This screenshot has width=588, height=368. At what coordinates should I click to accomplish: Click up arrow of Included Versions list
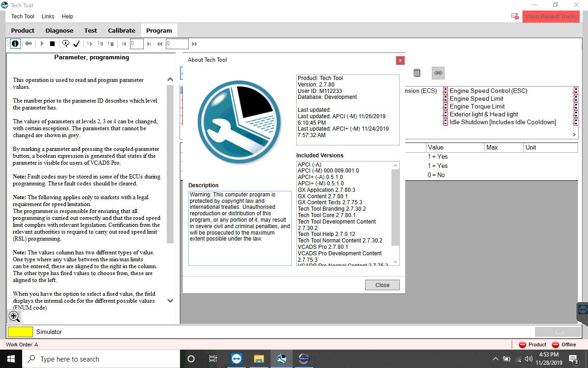pyautogui.click(x=395, y=166)
